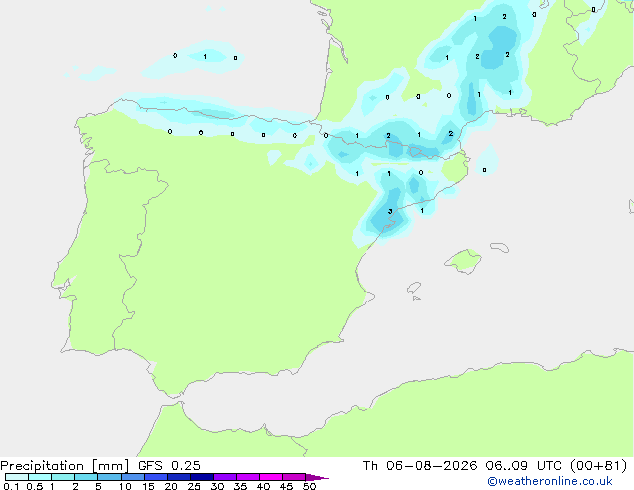The height and width of the screenshot is (490, 634).
Task: Click the Mallorca island on the map
Action: (x=463, y=261)
